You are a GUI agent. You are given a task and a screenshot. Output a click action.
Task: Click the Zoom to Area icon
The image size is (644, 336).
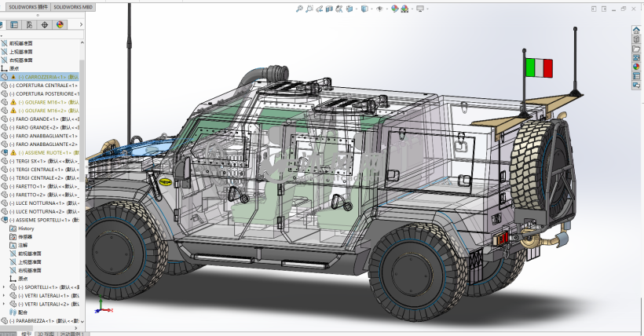pos(309,9)
